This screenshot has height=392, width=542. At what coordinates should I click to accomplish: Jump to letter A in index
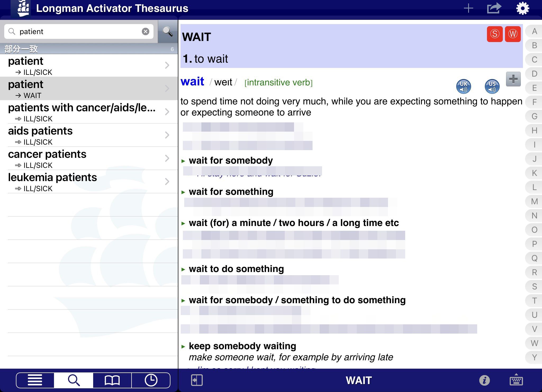pos(534,31)
